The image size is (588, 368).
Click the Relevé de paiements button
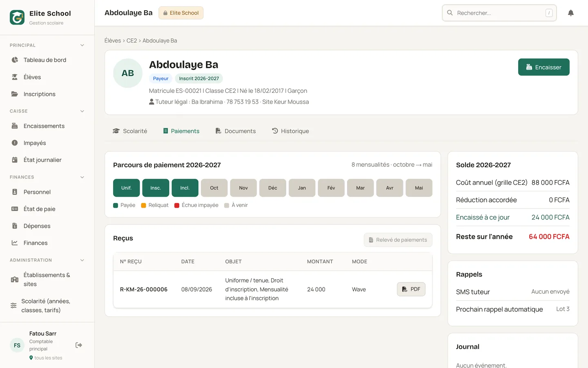tap(398, 240)
